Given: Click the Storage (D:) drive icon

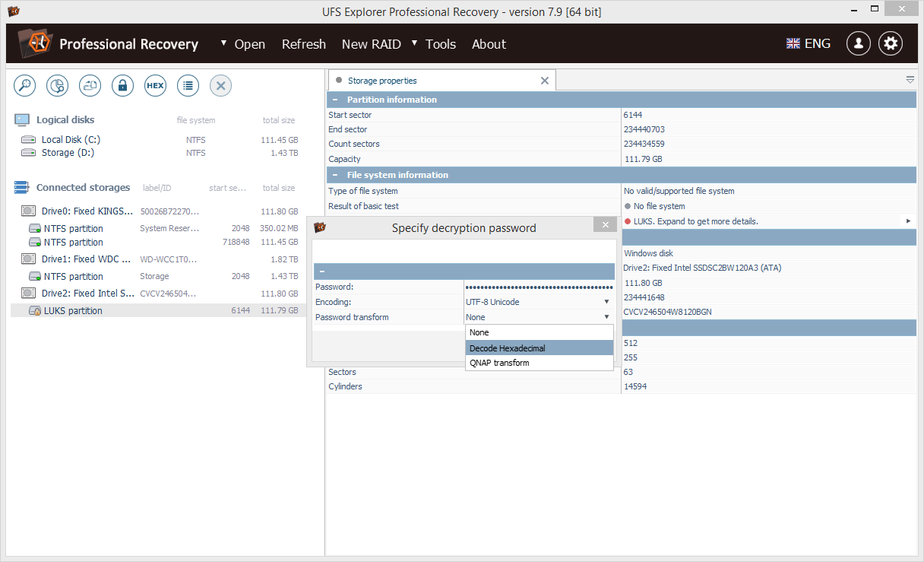Looking at the screenshot, I should click(28, 153).
